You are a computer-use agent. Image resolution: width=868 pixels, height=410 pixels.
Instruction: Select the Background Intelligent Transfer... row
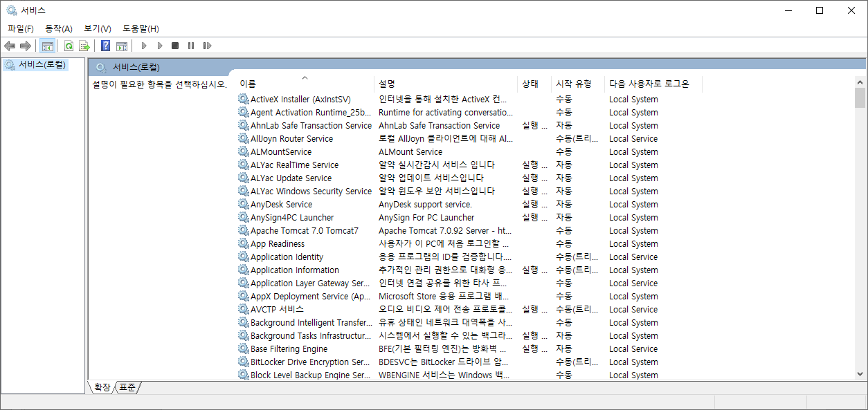[x=469, y=322]
